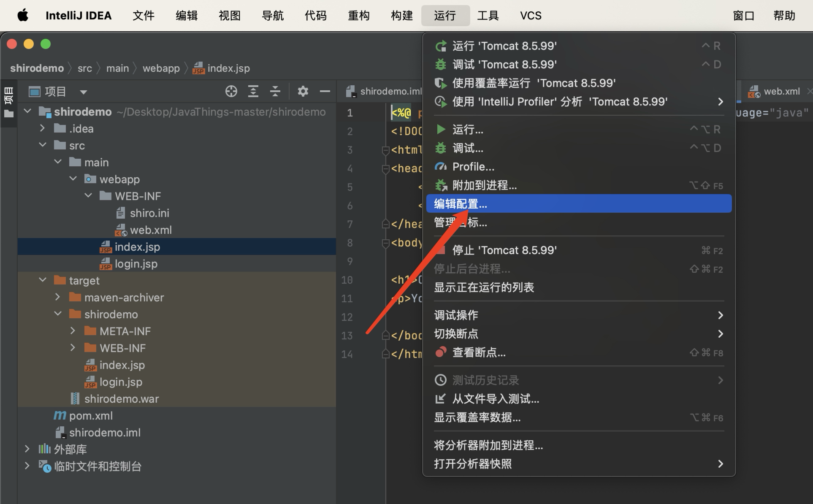Open the 调试操作 submenu

coord(579,315)
